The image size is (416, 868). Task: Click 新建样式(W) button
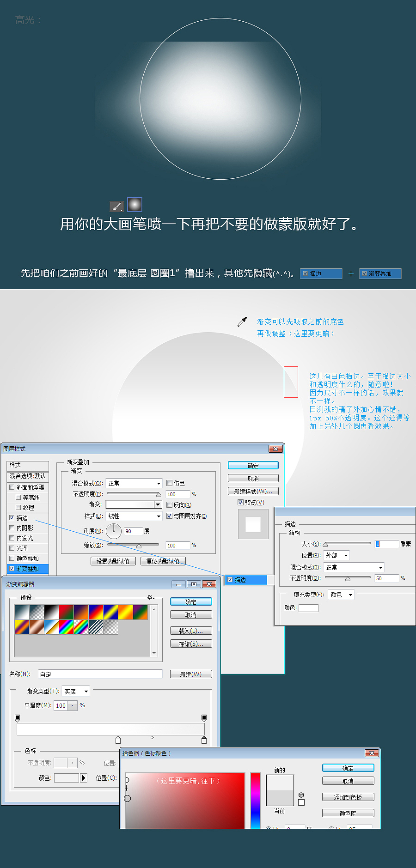coord(253,492)
